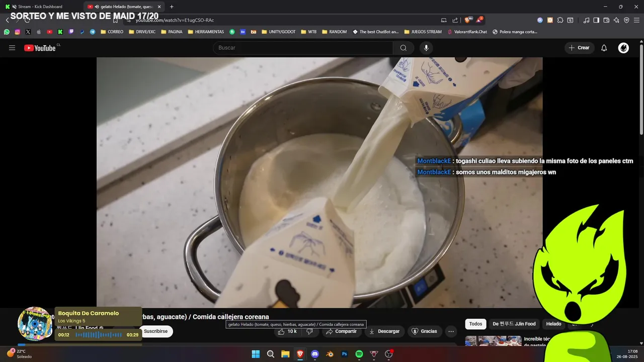The height and width of the screenshot is (362, 644).
Task: Open the Brave VPN shield icon
Action: point(626,20)
